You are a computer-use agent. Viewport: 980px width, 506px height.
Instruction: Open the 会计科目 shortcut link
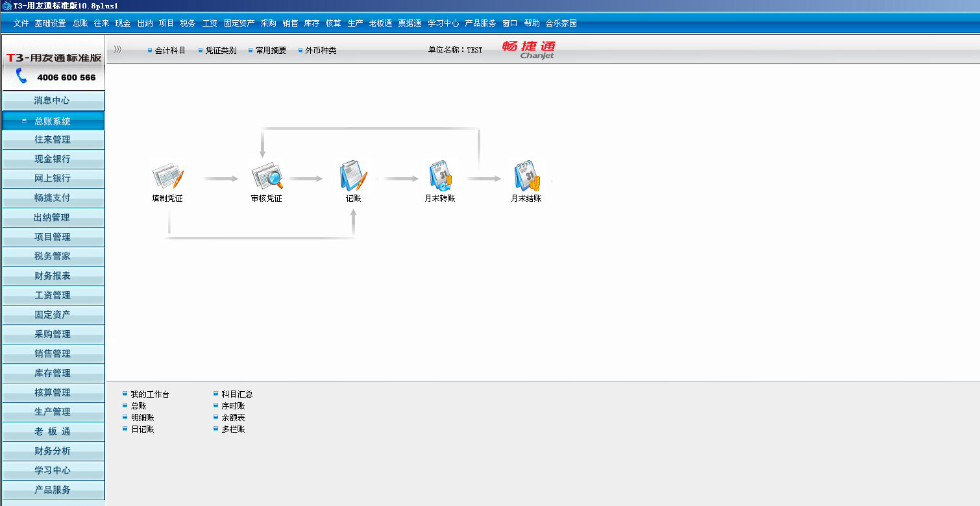170,51
